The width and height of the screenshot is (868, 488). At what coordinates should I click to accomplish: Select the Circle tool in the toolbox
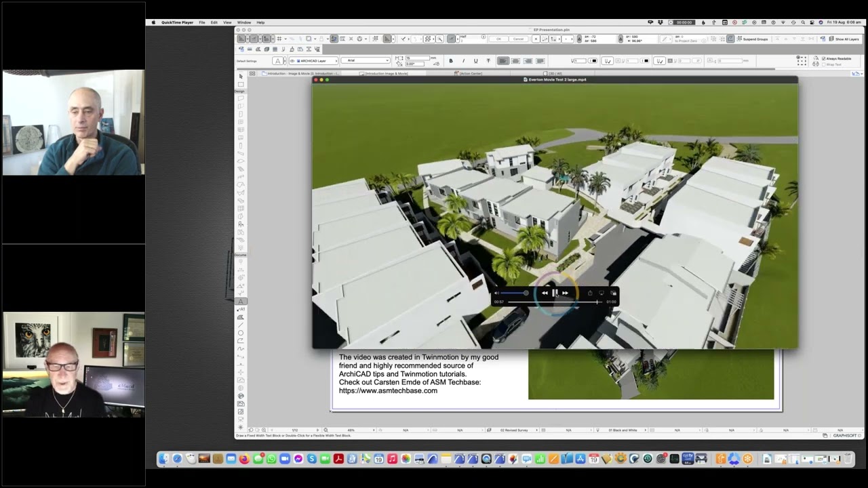pos(241,333)
